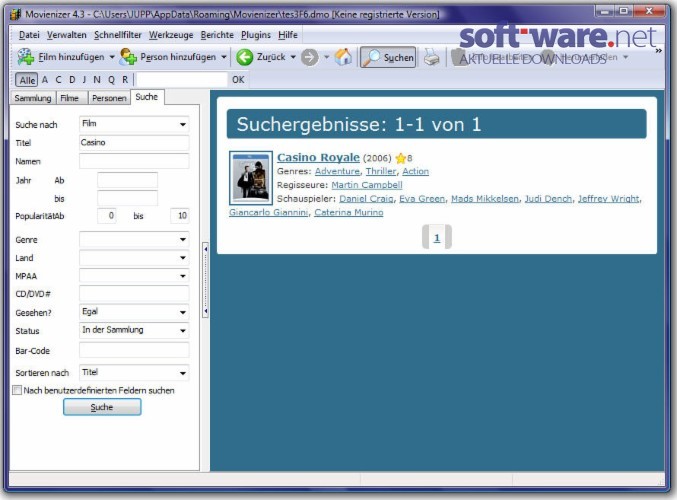Click the Suche button below the form
The height and width of the screenshot is (500, 677).
[x=102, y=407]
